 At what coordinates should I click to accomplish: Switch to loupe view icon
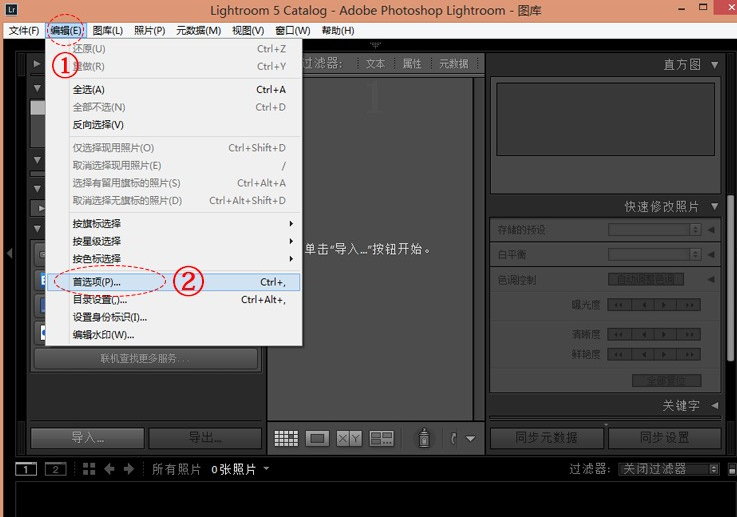click(x=317, y=439)
